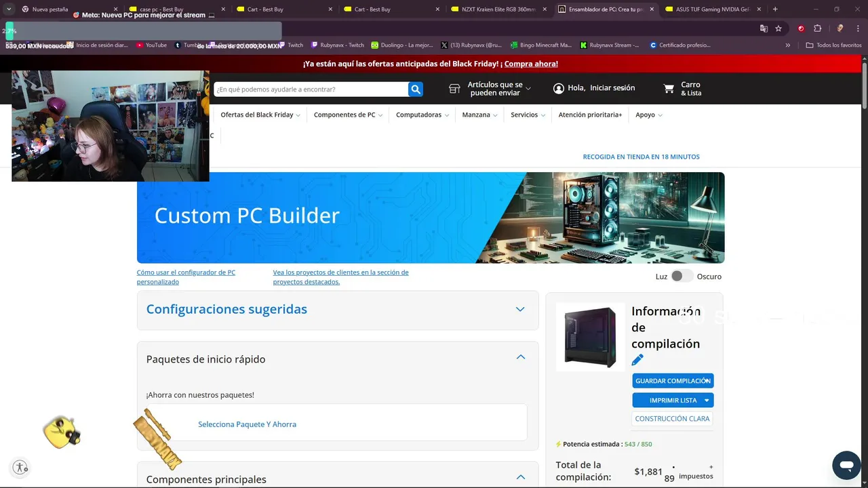The height and width of the screenshot is (488, 868).
Task: Expand the Componentes de PC menu
Action: 348,115
